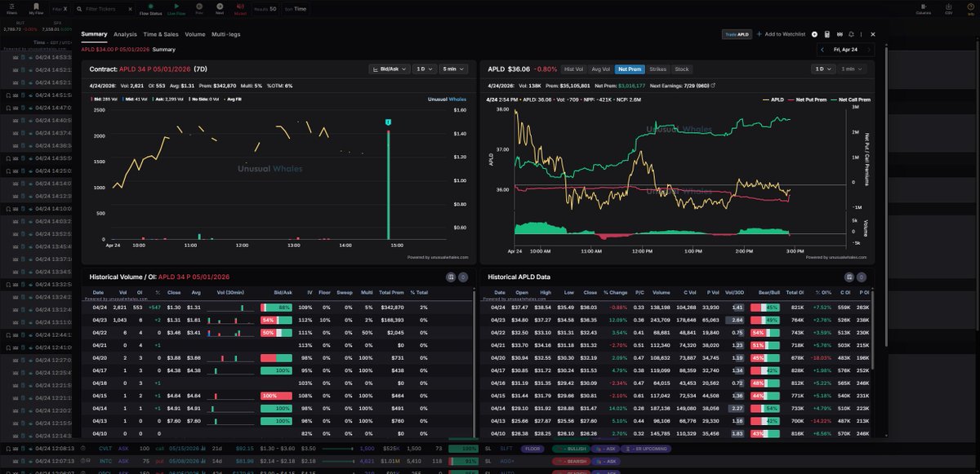
Task: Open the 5 min interval dropdown
Action: tap(452, 69)
